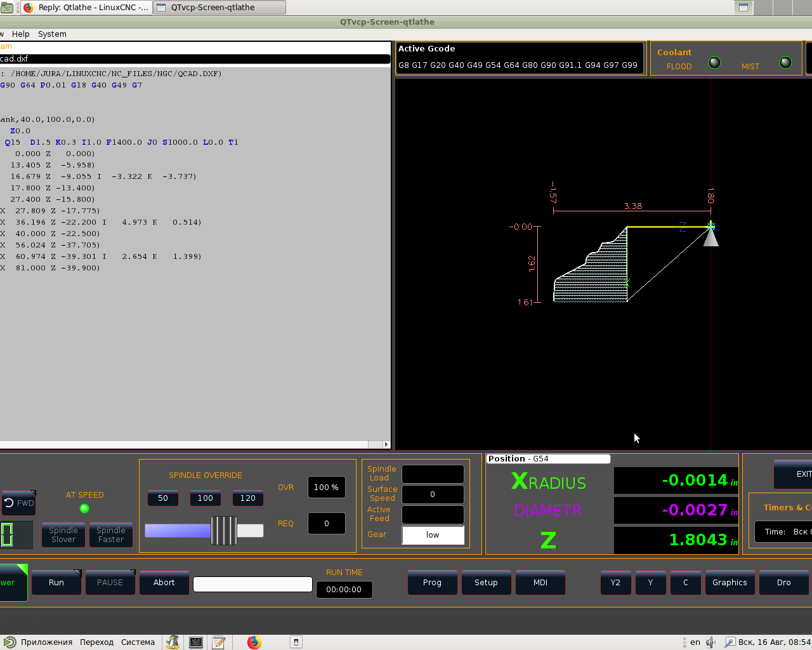Click the window switcher icon at top right

(x=743, y=8)
